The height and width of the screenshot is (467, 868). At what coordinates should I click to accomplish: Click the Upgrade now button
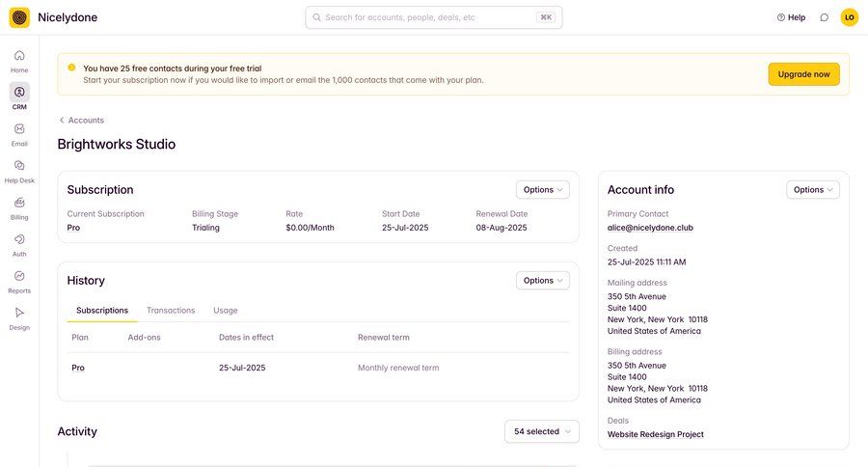[803, 74]
